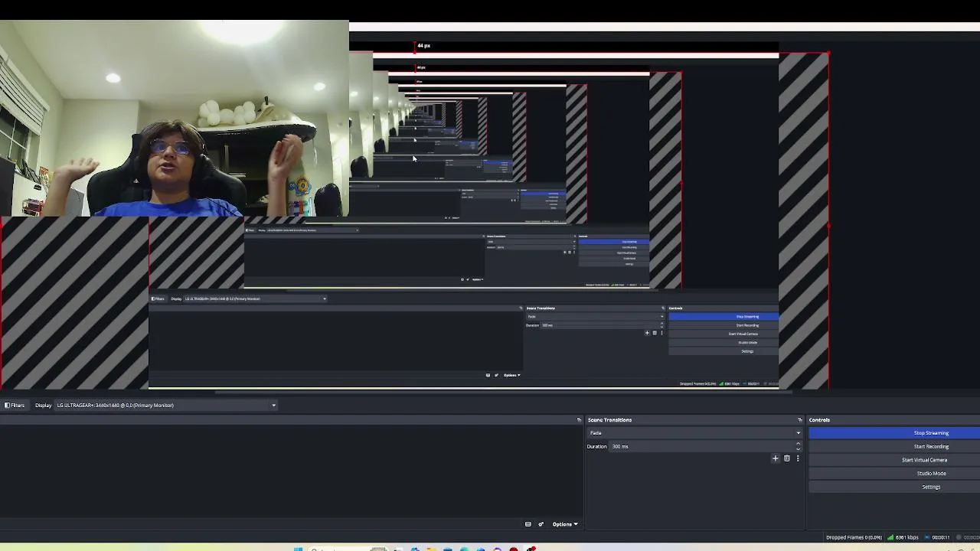Pop out the main Scene Transitions dock
This screenshot has width=980, height=551.
pyautogui.click(x=800, y=419)
